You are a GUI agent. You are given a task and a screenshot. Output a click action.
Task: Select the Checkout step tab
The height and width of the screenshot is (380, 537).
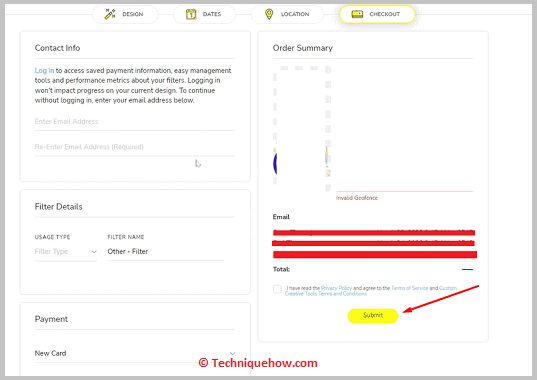(377, 14)
